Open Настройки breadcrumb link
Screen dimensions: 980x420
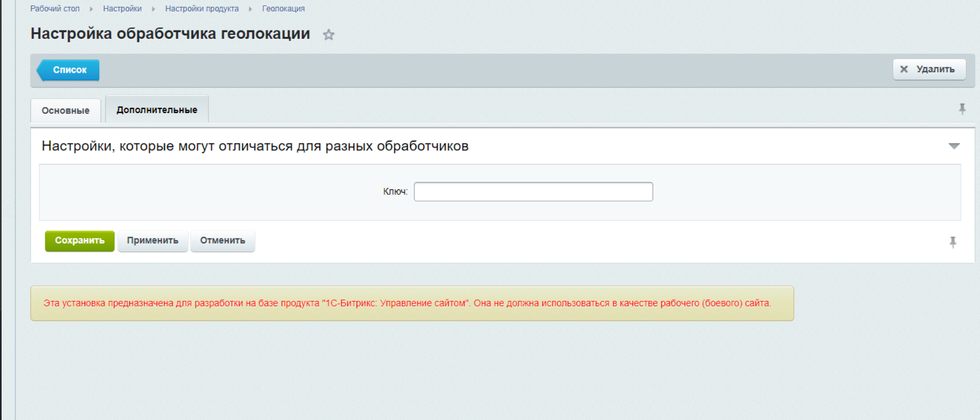(x=122, y=9)
